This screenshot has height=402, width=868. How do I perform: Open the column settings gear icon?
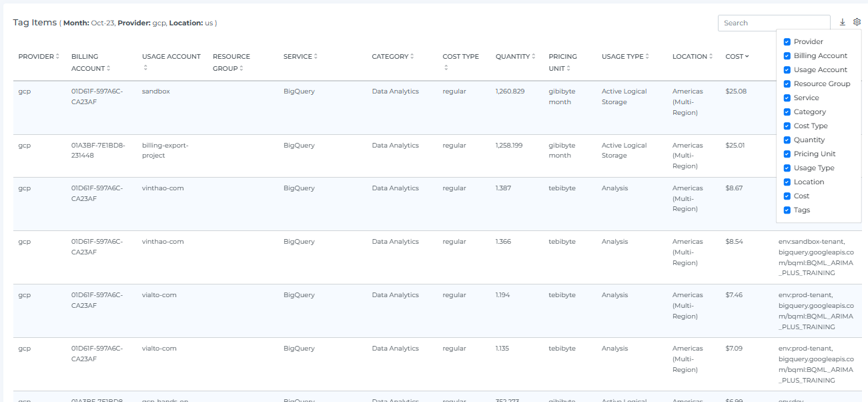pos(857,22)
